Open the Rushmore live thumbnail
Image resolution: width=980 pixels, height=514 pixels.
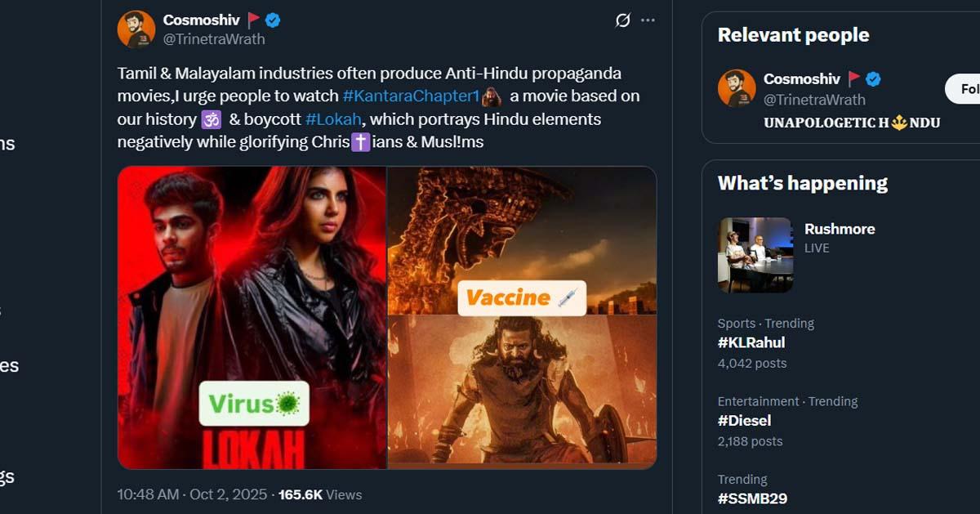point(755,255)
